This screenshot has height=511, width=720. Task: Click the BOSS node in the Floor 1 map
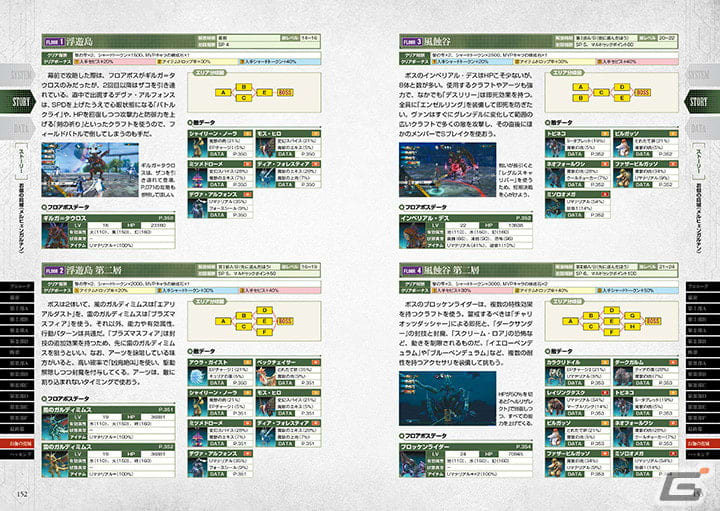(x=285, y=93)
